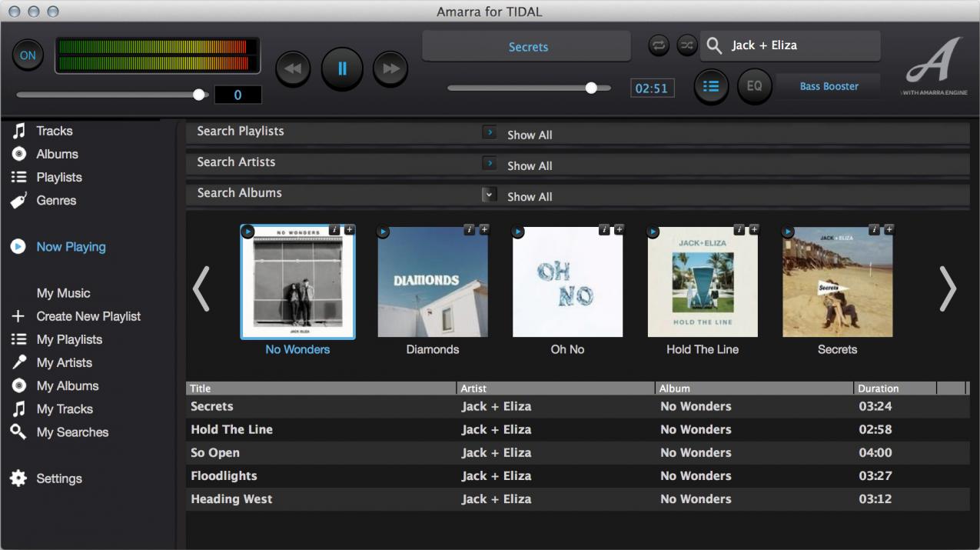Select the Bass Booster preset button
Viewport: 980px width, 550px height.
click(x=829, y=86)
